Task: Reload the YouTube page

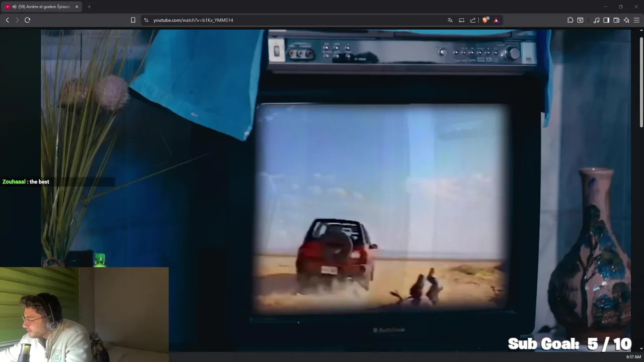Action: point(28,20)
